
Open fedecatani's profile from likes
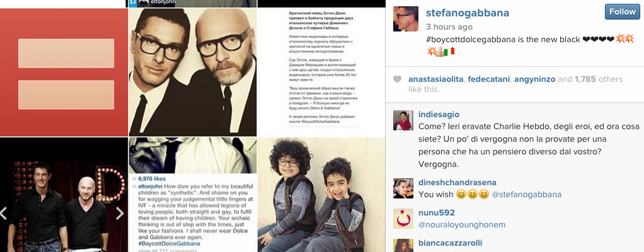click(x=489, y=79)
